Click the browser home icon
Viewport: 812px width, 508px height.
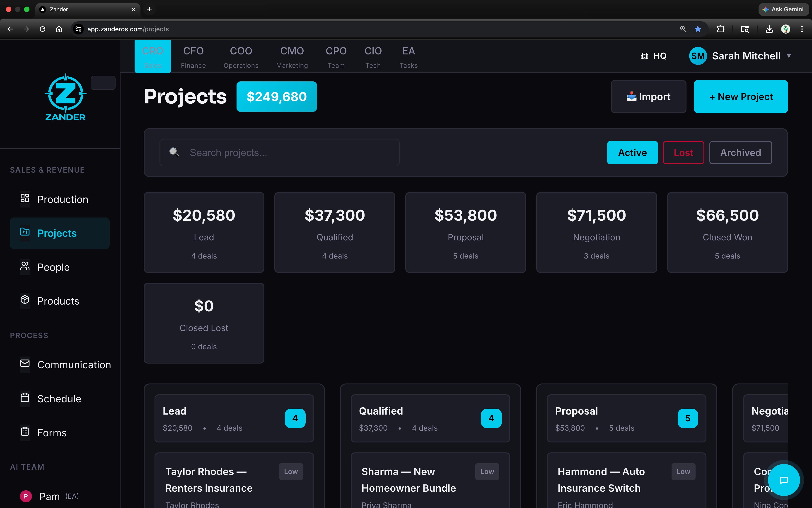point(59,29)
